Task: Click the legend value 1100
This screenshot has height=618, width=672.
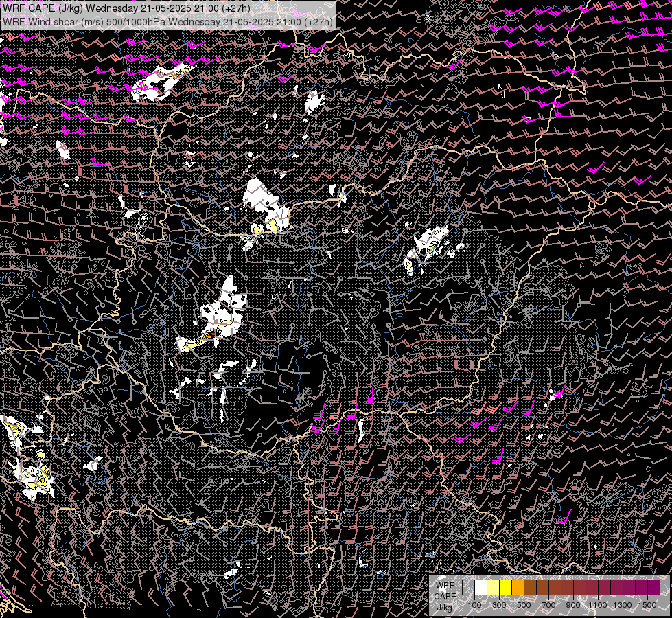Action: click(x=597, y=605)
